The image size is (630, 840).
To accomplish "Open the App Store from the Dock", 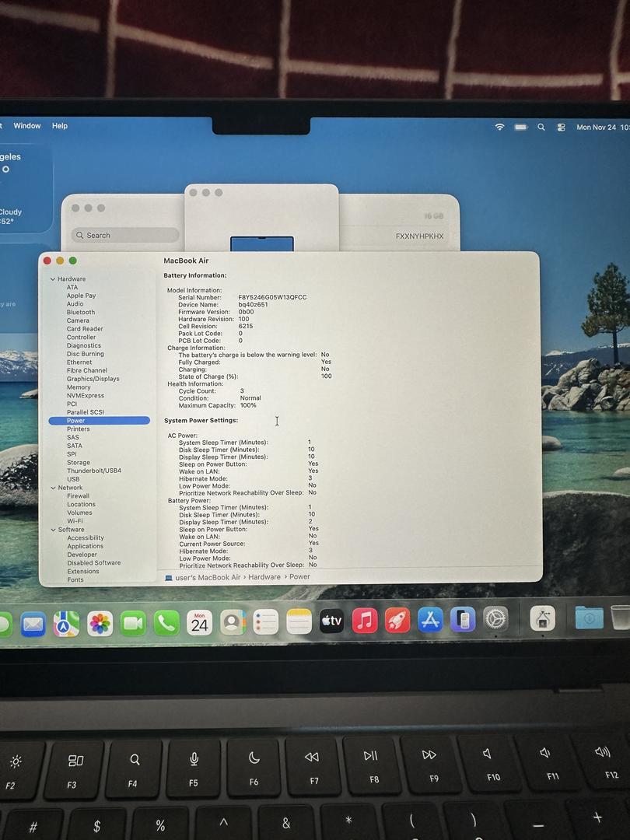I will tap(430, 620).
